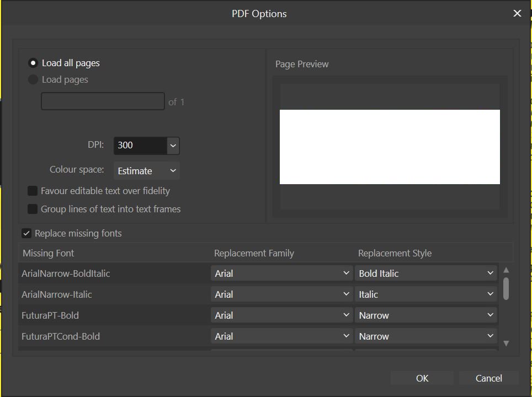
Task: Select the Load all pages radio button
Action: coord(33,63)
